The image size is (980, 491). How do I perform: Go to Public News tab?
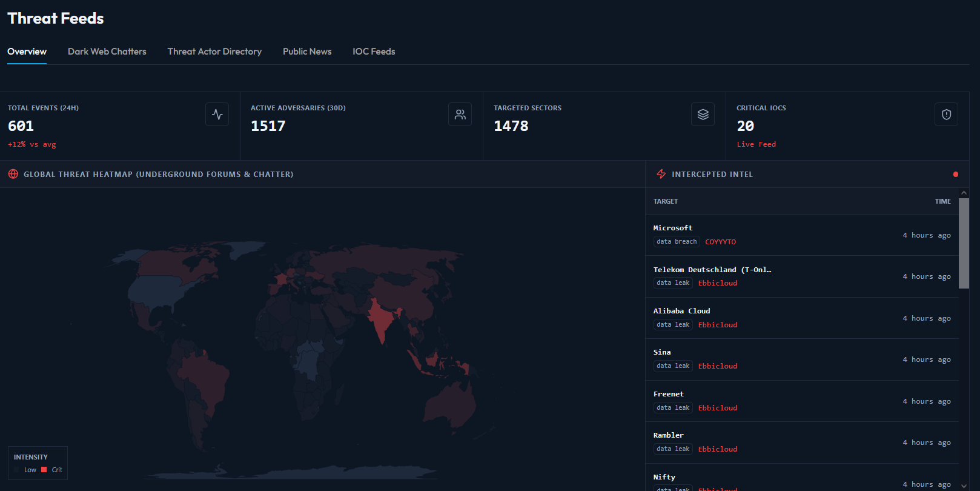pyautogui.click(x=307, y=52)
